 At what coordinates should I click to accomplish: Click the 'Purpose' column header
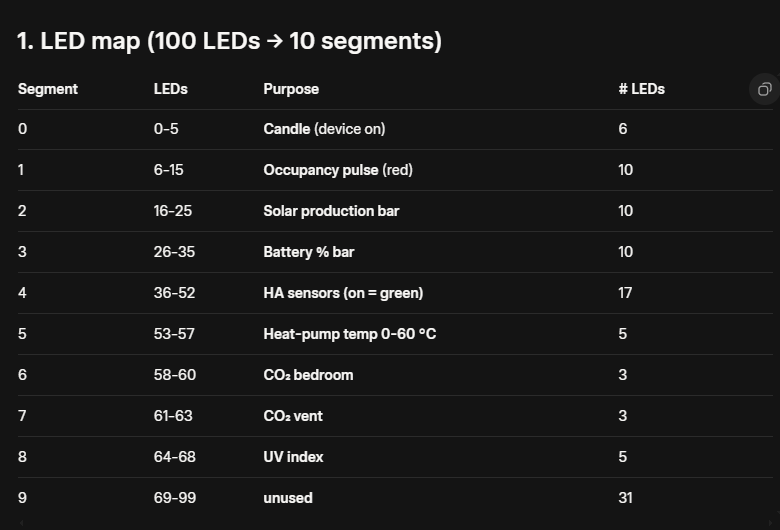click(x=291, y=89)
